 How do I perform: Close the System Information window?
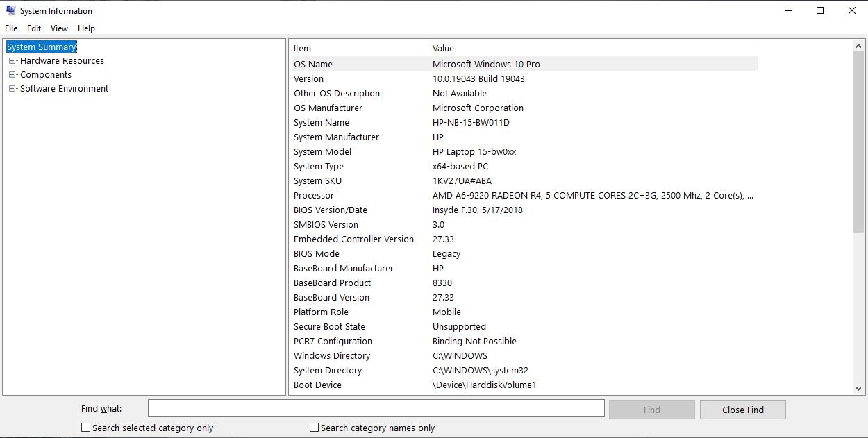[852, 11]
